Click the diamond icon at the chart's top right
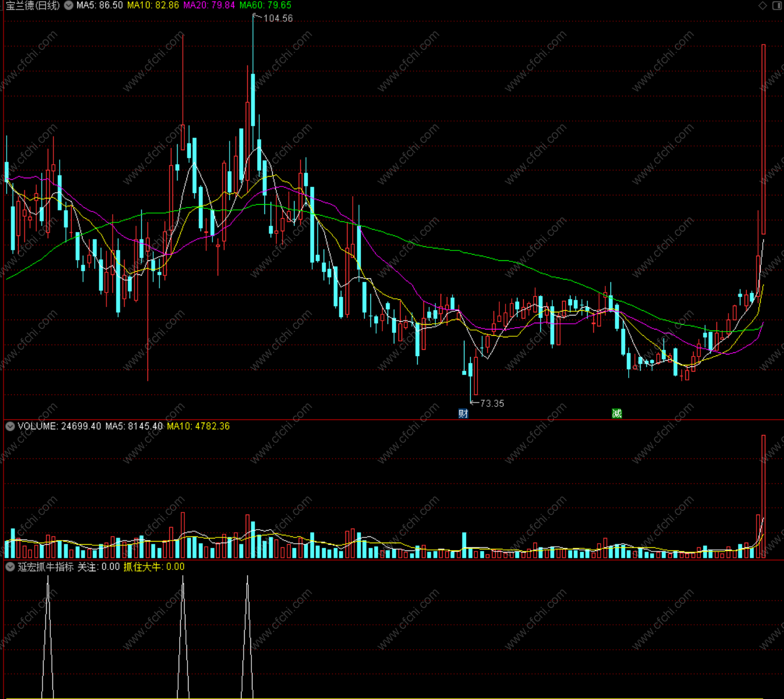 [762, 6]
